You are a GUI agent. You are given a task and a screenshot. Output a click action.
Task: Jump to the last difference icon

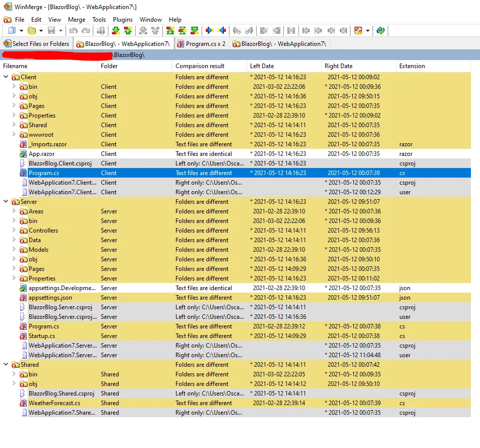[x=195, y=30]
